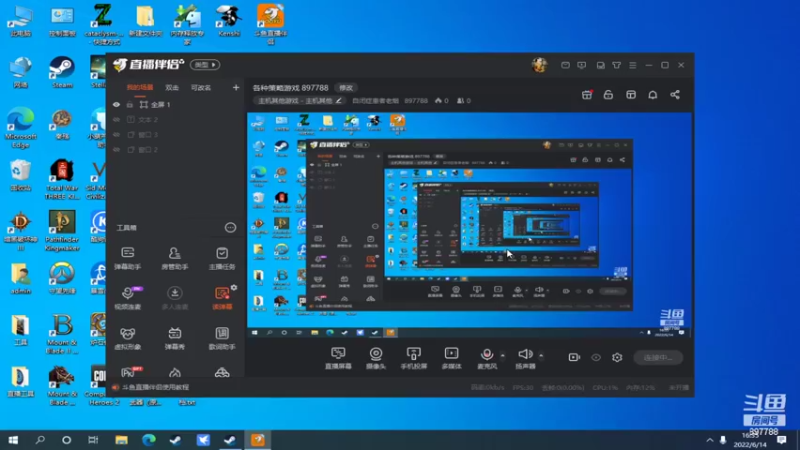
Task: Open stream settings gear icon
Action: (617, 357)
